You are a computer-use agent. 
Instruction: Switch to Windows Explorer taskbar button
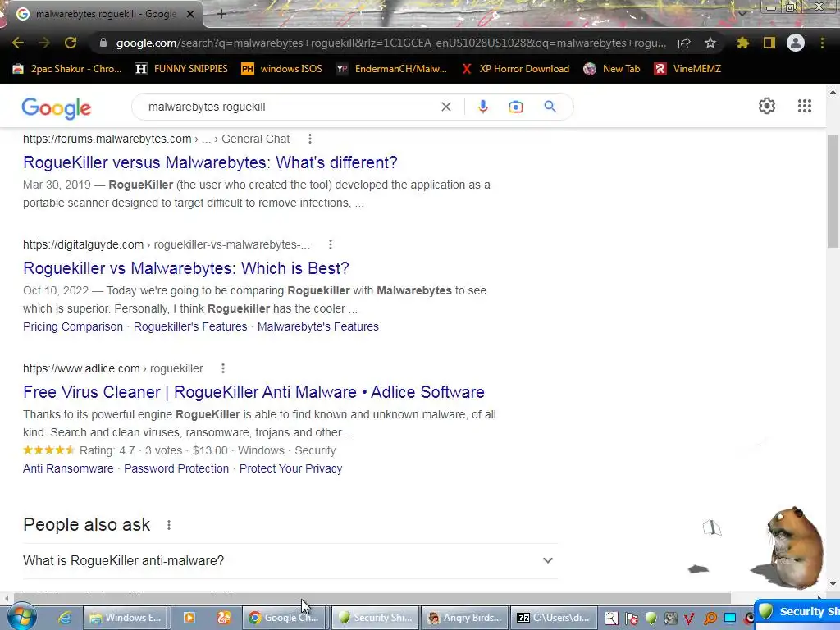126,618
